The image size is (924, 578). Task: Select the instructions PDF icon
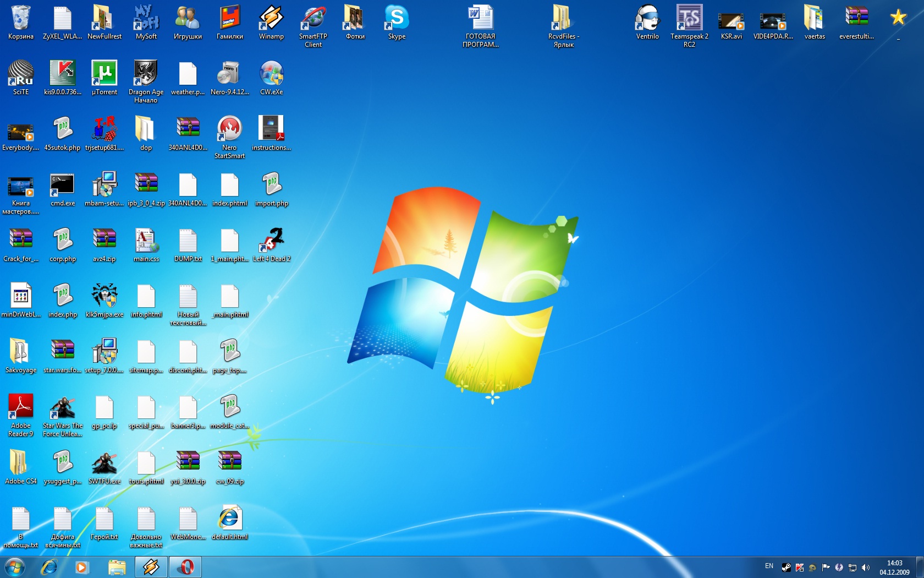click(x=271, y=134)
